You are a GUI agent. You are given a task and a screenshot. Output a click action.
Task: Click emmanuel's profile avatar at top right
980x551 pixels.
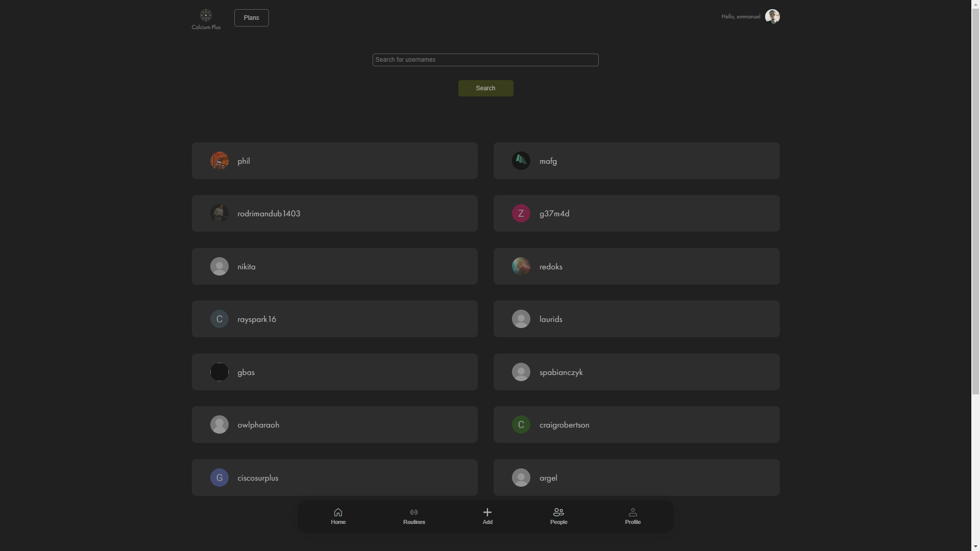772,17
